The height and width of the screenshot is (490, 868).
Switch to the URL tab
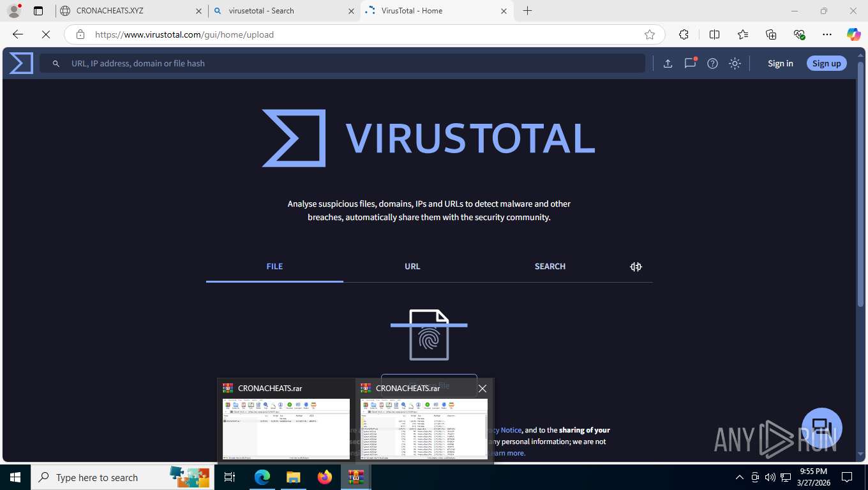[412, 266]
